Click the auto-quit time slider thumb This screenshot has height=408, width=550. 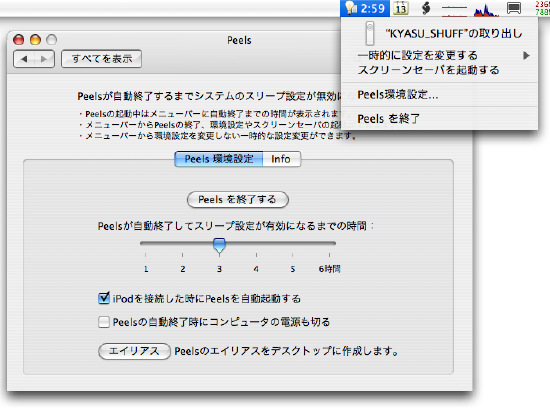click(219, 245)
